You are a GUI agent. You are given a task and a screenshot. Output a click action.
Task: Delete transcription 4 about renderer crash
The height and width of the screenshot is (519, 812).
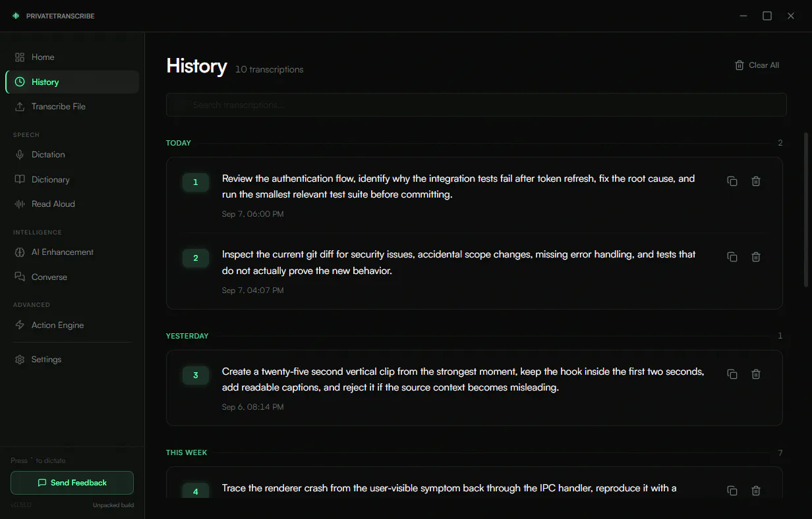point(756,491)
